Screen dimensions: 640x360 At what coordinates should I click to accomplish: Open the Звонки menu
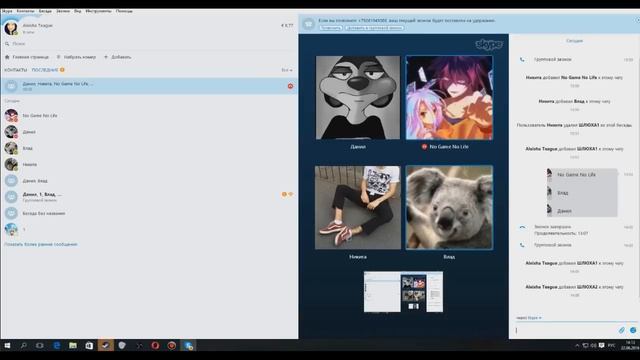63,11
